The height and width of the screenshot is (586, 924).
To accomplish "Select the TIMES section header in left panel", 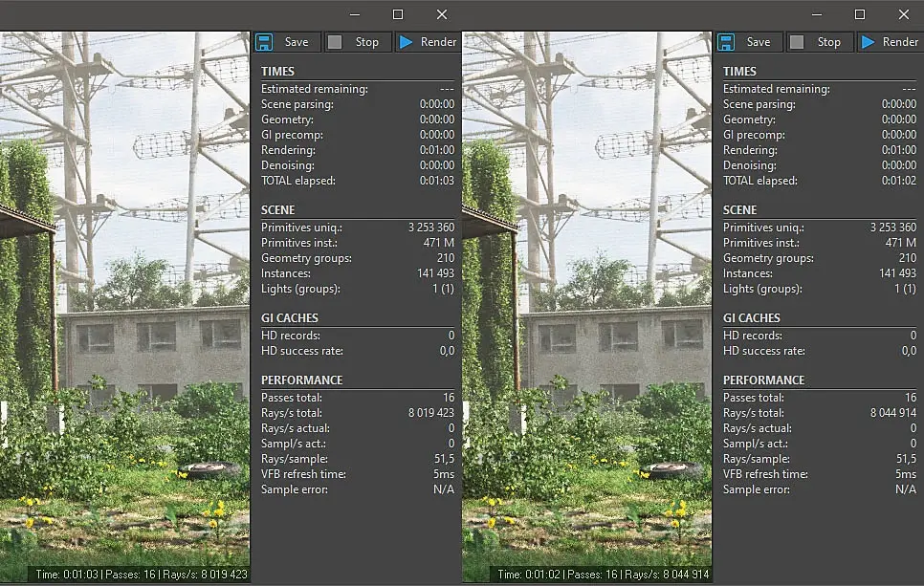I will [x=277, y=72].
